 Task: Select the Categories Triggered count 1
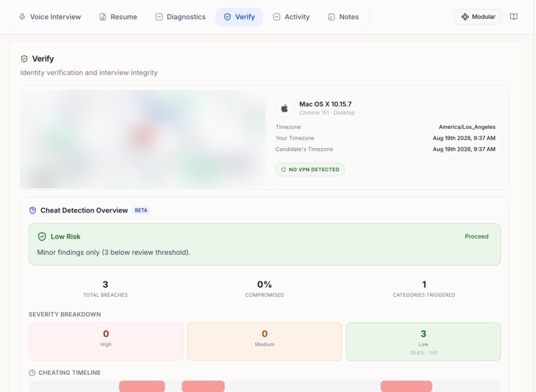[x=424, y=284]
